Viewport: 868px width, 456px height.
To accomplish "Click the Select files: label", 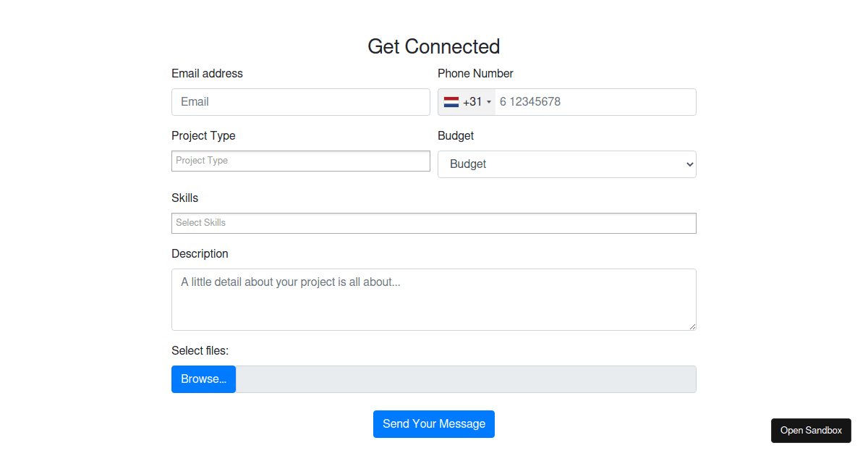I will pos(200,350).
